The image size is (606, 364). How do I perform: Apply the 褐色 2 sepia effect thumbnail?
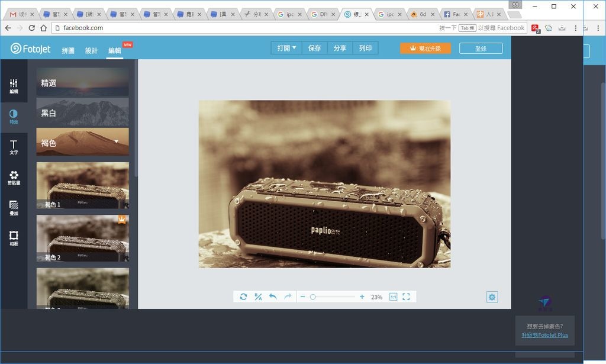pos(83,239)
